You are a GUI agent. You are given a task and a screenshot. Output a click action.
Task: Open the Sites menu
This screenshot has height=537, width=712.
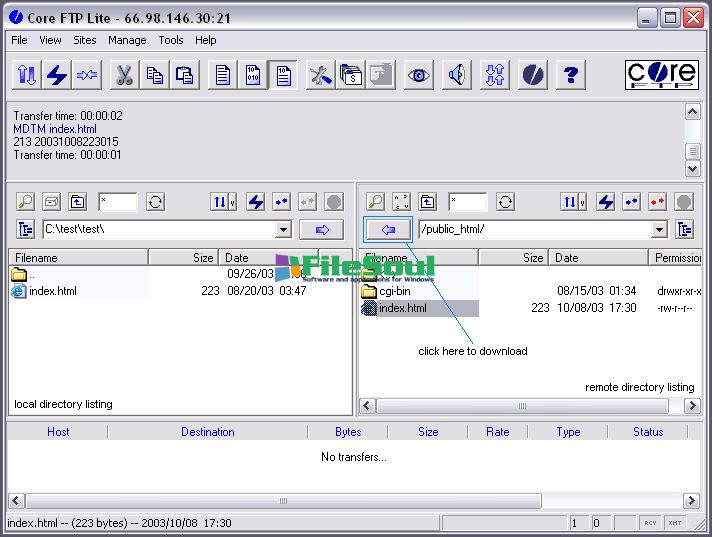(x=85, y=40)
